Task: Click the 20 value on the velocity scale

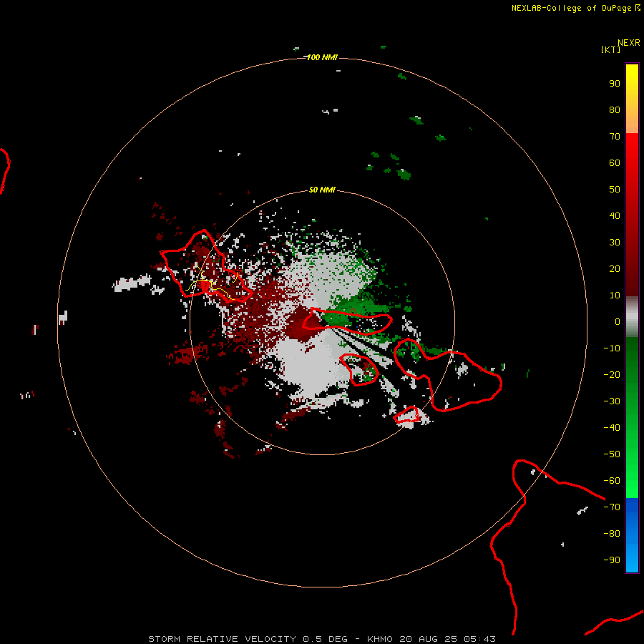Action: [615, 269]
